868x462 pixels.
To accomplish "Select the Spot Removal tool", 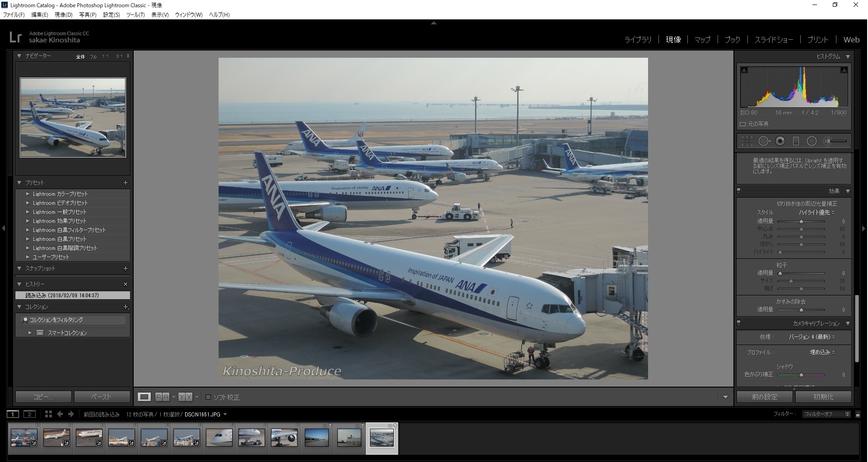I will (764, 141).
